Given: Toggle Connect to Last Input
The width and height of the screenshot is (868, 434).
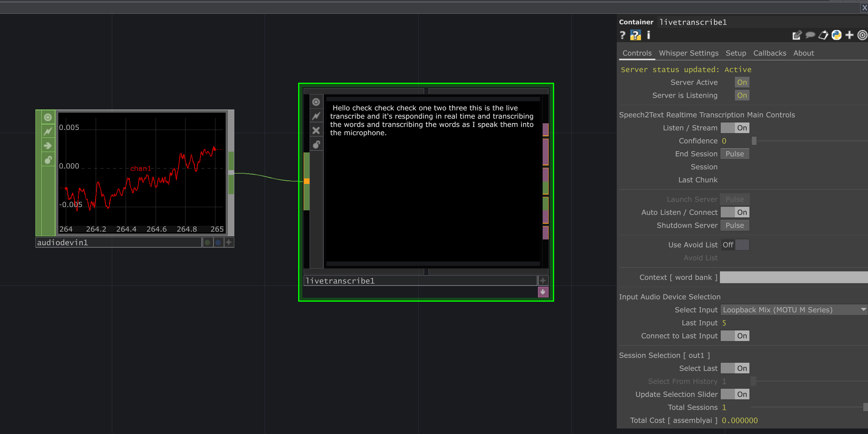Looking at the screenshot, I should pos(735,336).
